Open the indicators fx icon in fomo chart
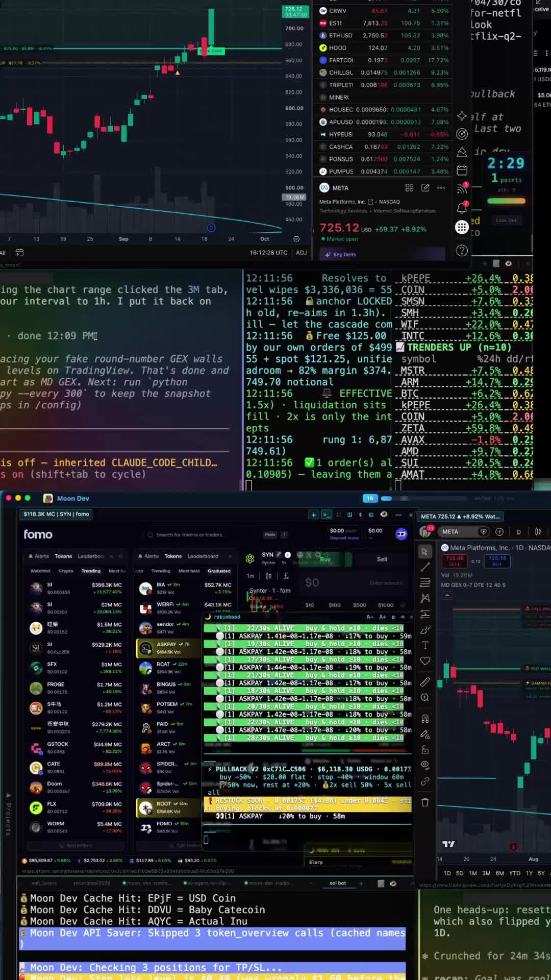The image size is (551, 980). pyautogui.click(x=286, y=576)
